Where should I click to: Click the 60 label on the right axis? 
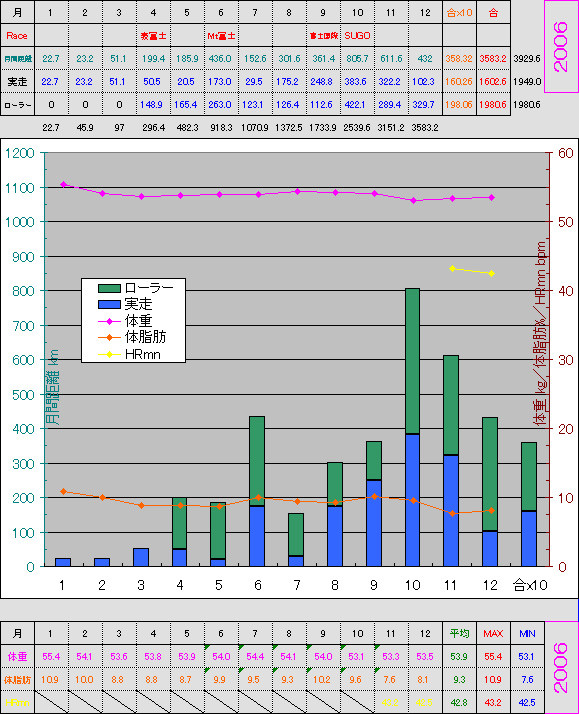(x=565, y=153)
